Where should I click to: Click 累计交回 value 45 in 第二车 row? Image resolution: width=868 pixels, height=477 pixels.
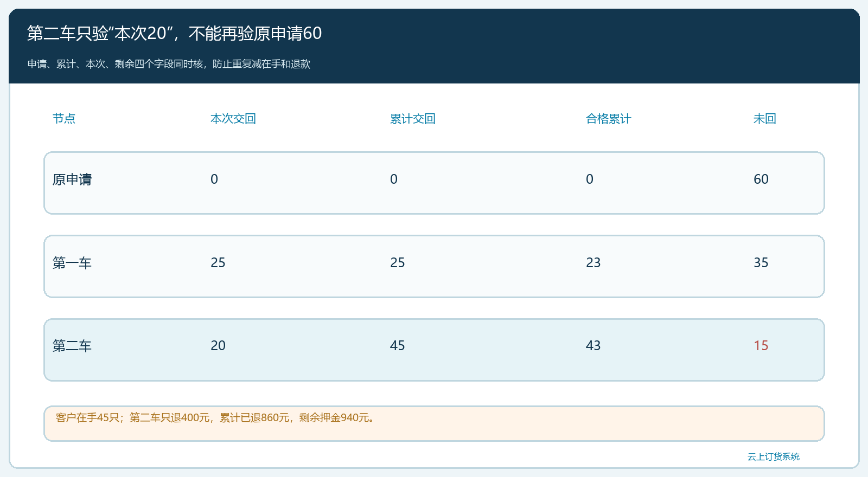pos(398,346)
